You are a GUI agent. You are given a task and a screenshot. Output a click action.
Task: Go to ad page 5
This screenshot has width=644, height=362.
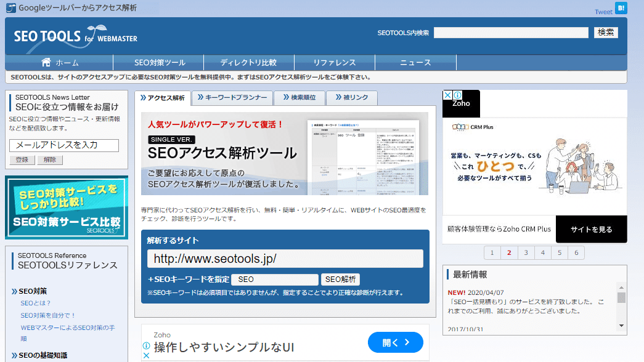tap(560, 253)
